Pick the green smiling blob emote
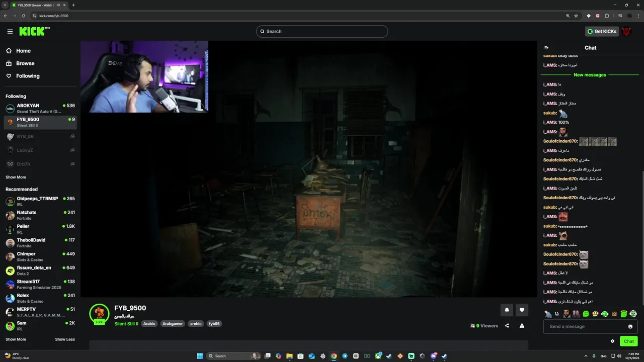 [x=586, y=314]
